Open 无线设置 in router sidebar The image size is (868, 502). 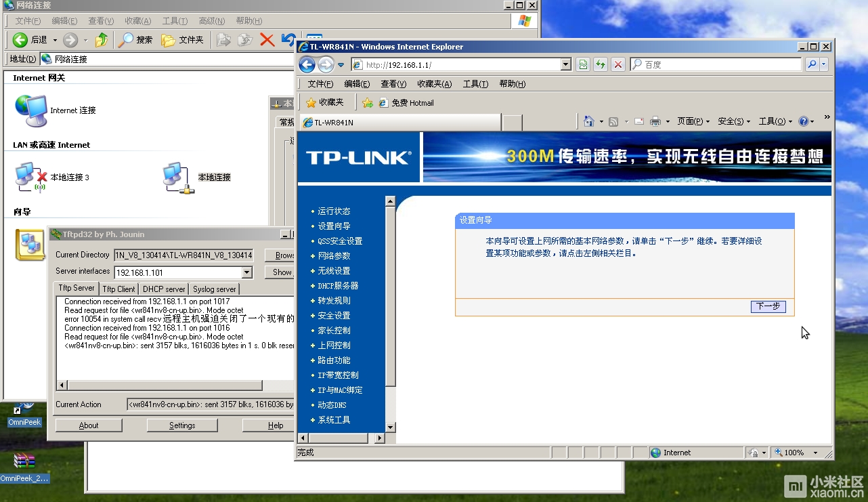coord(334,271)
